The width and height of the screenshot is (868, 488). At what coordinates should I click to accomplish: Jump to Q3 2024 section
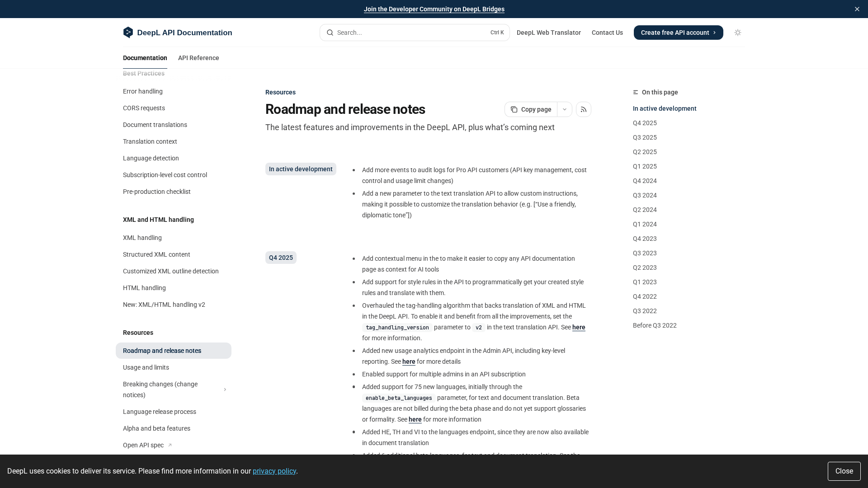(x=645, y=195)
